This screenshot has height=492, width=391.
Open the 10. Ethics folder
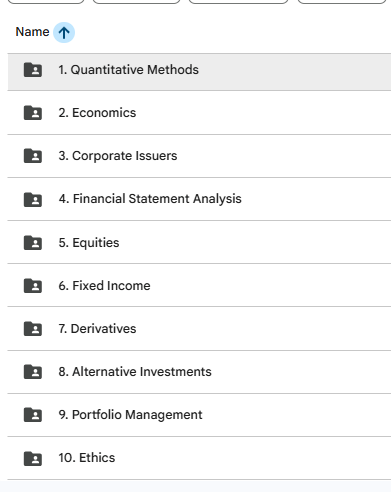(87, 458)
